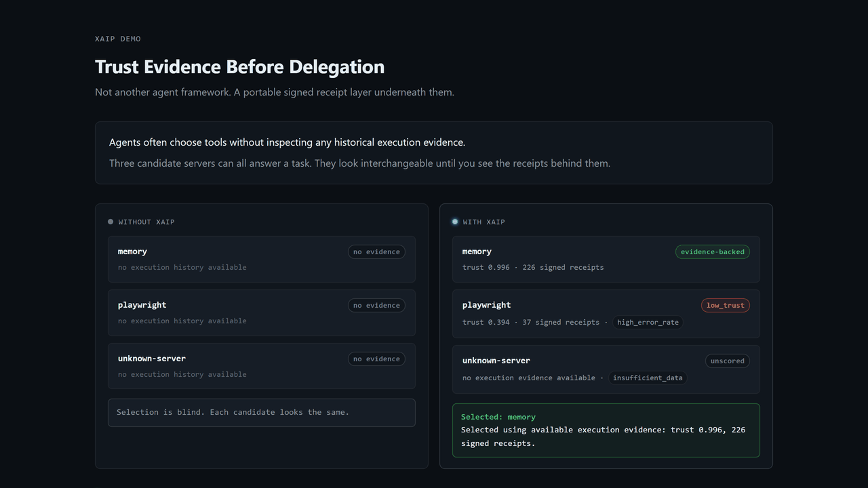Click the "Trust Evidence Before Delegation" heading
The height and width of the screenshot is (488, 868).
click(x=239, y=67)
